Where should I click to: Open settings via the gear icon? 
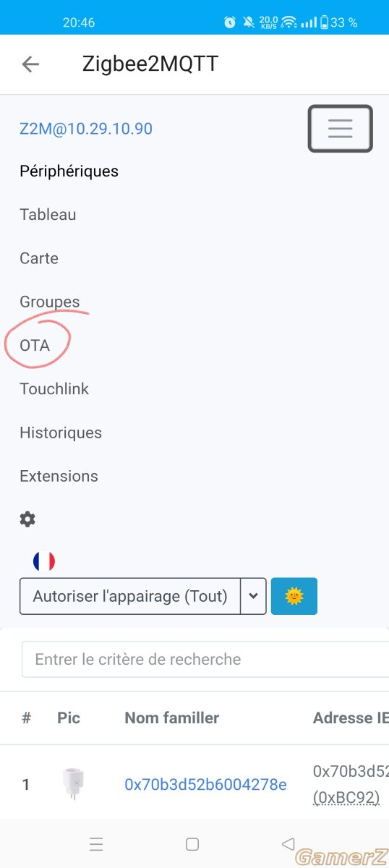pyautogui.click(x=27, y=519)
